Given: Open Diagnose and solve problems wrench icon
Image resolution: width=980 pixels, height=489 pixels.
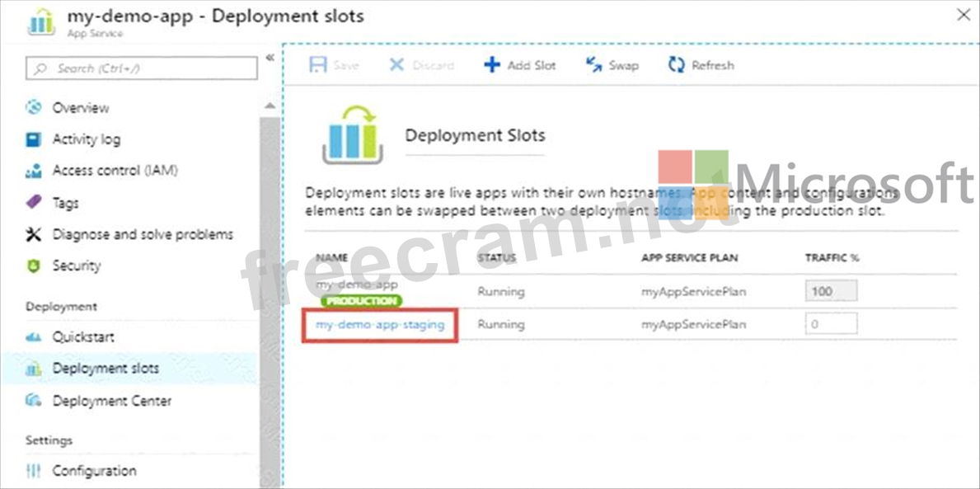Looking at the screenshot, I should tap(34, 235).
